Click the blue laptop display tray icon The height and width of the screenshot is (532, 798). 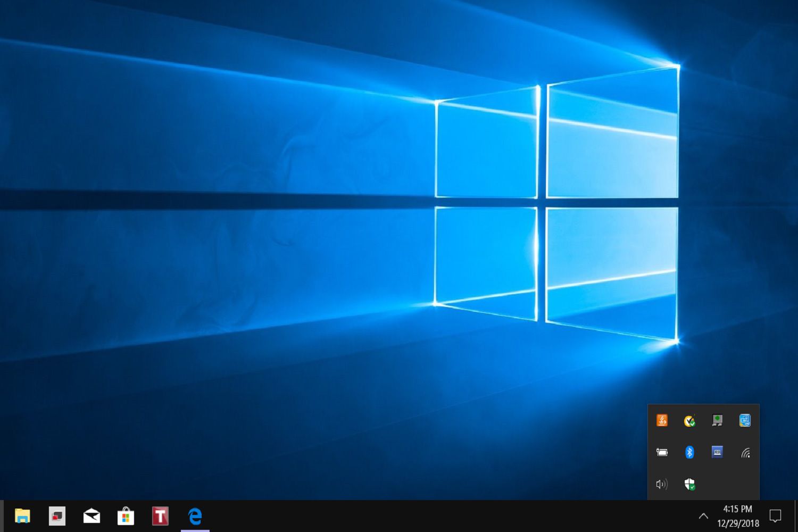717,452
